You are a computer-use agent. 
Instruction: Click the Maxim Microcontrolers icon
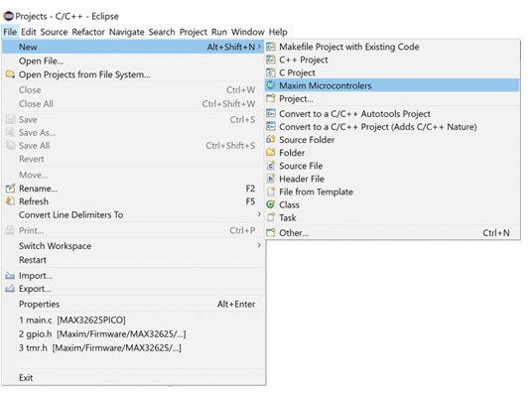tap(270, 85)
